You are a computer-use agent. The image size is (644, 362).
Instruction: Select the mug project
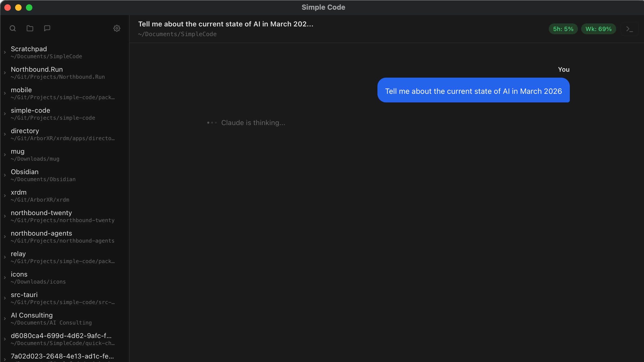tap(64, 155)
